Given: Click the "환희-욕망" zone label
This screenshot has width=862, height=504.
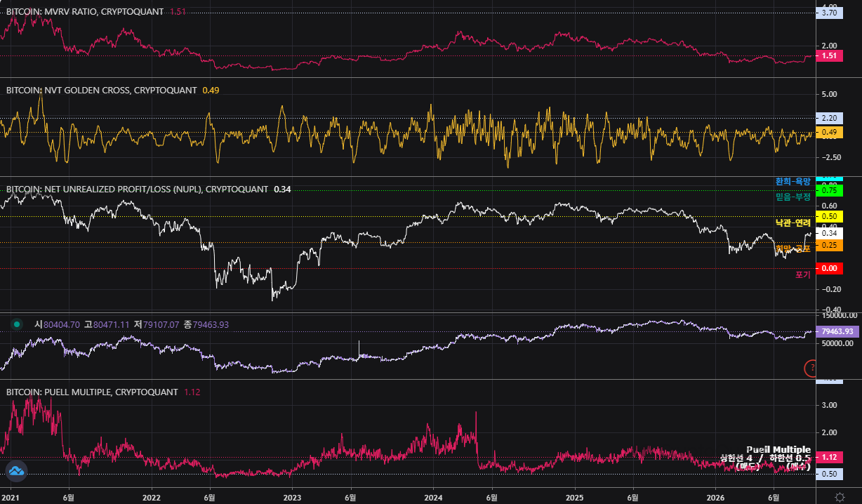Looking at the screenshot, I should point(793,181).
